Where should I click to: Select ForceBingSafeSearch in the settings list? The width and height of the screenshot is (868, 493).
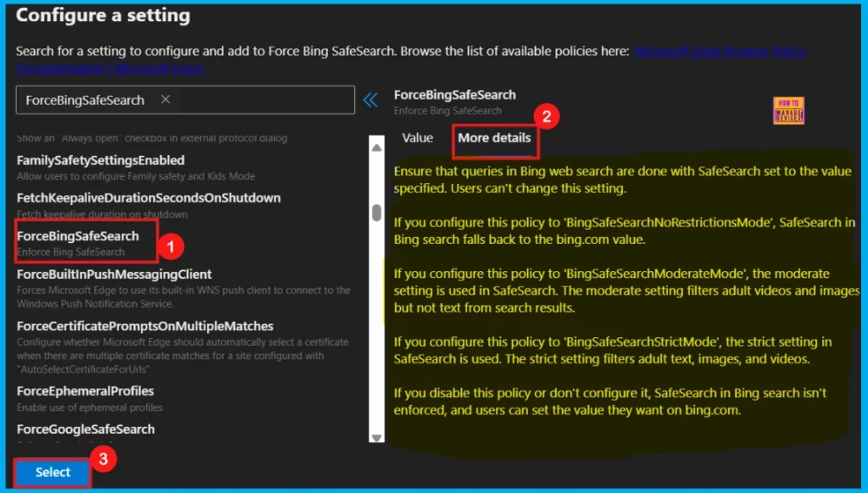pos(78,236)
